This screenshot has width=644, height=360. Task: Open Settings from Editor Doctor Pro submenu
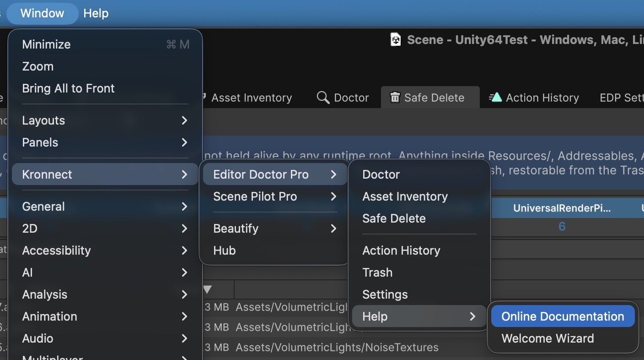click(x=419, y=295)
